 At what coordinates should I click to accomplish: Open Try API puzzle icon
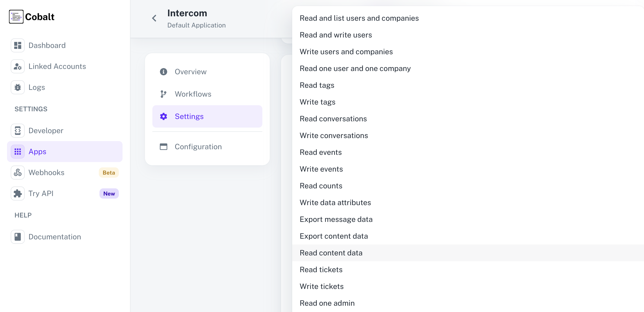click(x=17, y=193)
